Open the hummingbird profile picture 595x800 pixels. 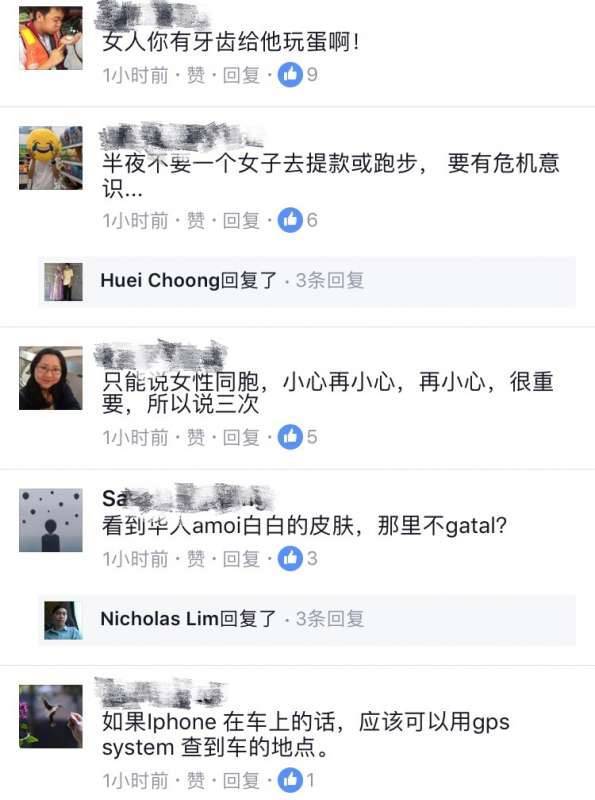coord(51,716)
